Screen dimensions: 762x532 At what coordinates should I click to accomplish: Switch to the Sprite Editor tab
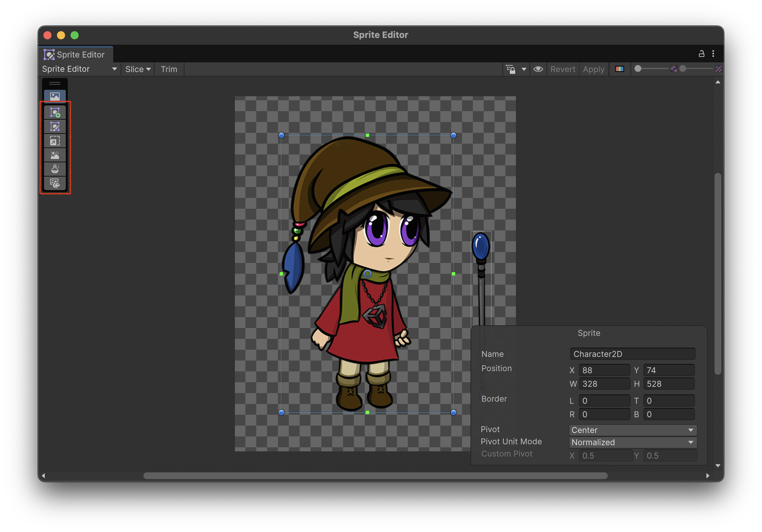point(75,55)
